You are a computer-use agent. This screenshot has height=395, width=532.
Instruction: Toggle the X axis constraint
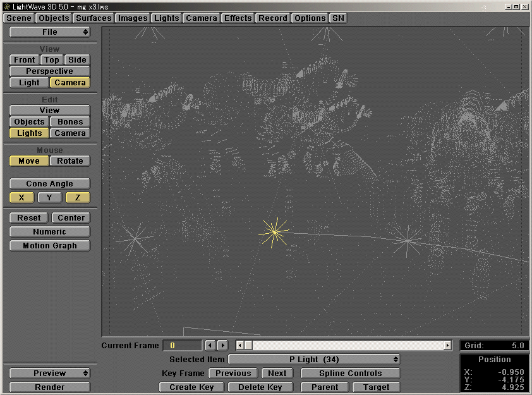click(x=21, y=197)
